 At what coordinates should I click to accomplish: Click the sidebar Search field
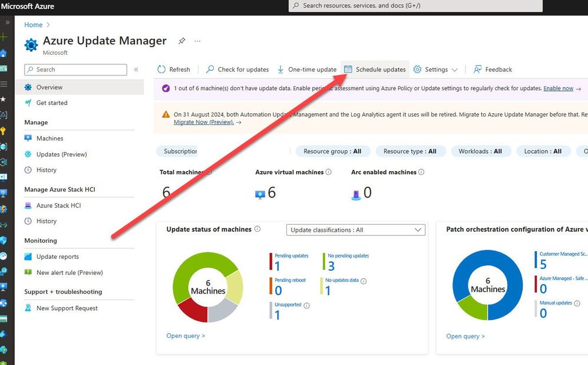coord(76,70)
